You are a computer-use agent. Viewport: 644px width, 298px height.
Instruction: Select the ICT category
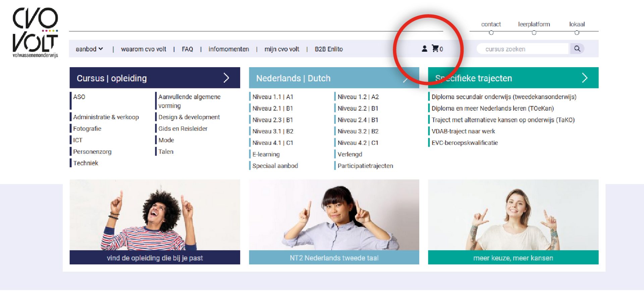78,140
